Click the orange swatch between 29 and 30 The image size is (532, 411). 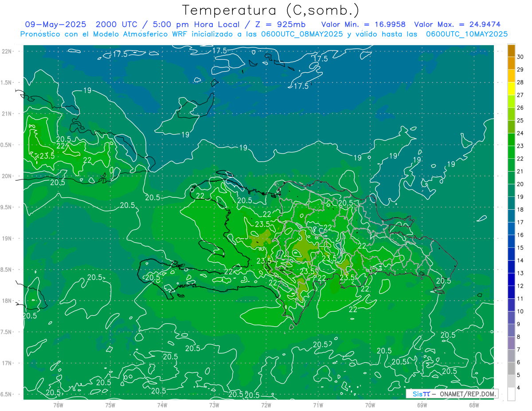coord(511,63)
